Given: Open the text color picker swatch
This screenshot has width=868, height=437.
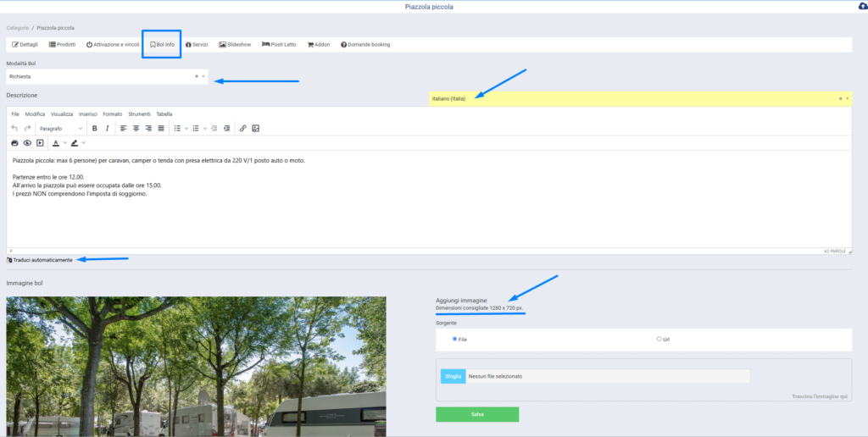Looking at the screenshot, I should click(x=55, y=143).
